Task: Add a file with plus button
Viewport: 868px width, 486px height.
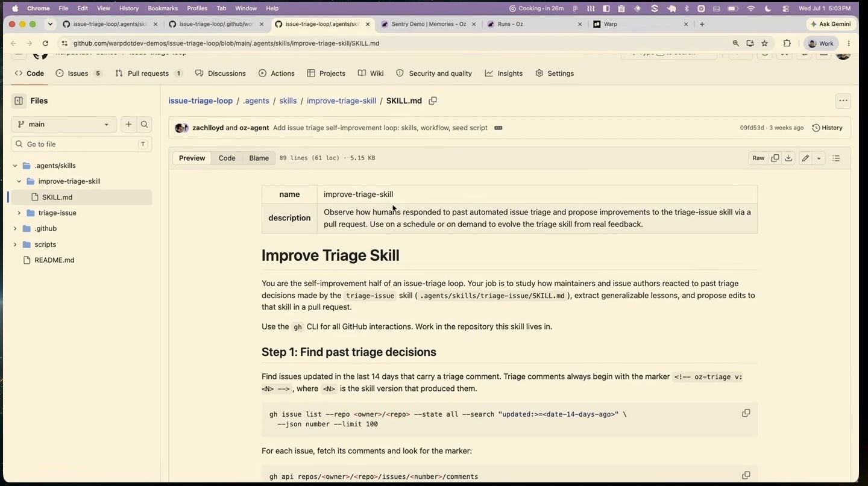Action: coord(128,124)
